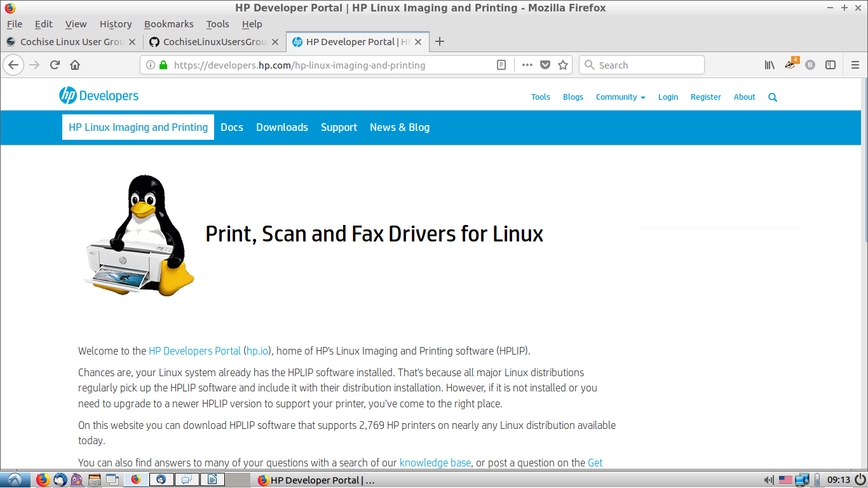Open the knowledge base link
868x488 pixels.
pyautogui.click(x=435, y=463)
